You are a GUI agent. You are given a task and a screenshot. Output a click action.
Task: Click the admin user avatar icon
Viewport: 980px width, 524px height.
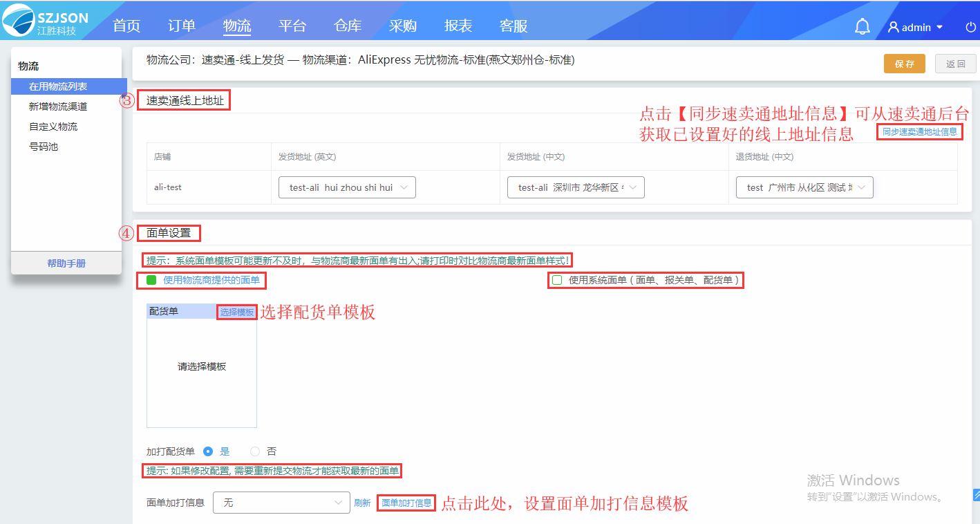click(x=894, y=28)
